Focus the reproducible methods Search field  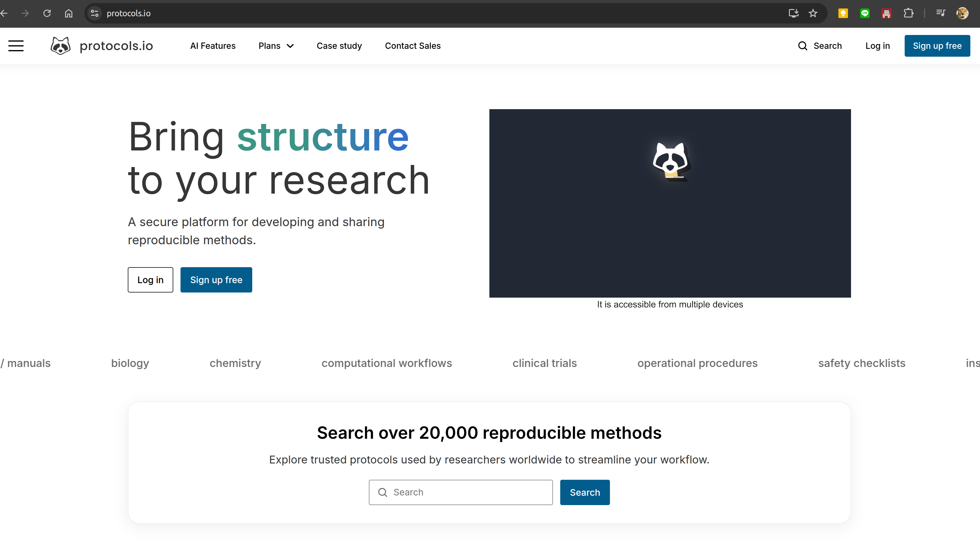coord(460,492)
